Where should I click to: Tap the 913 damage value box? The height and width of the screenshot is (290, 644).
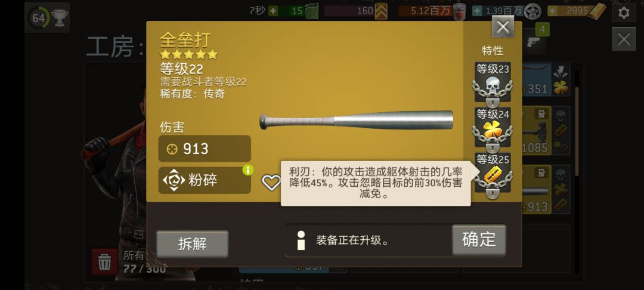pyautogui.click(x=205, y=149)
